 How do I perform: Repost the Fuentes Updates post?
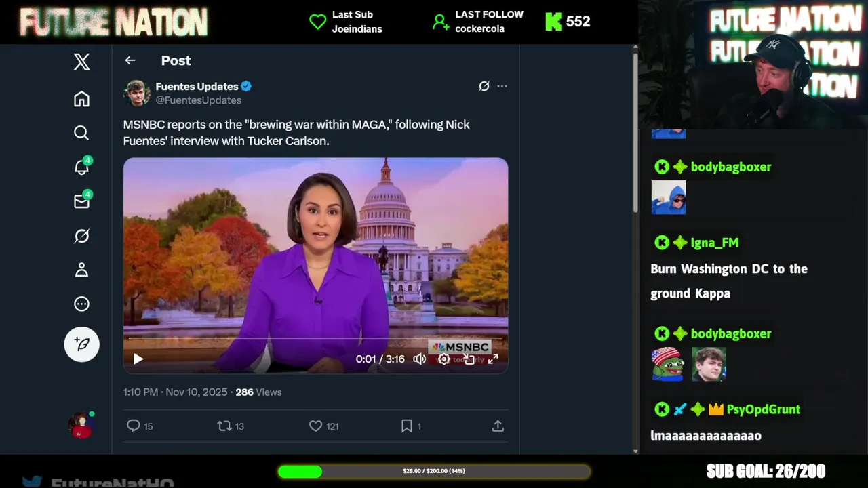224,426
